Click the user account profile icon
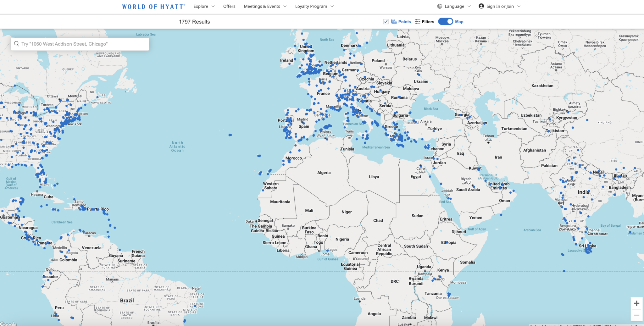 [481, 6]
